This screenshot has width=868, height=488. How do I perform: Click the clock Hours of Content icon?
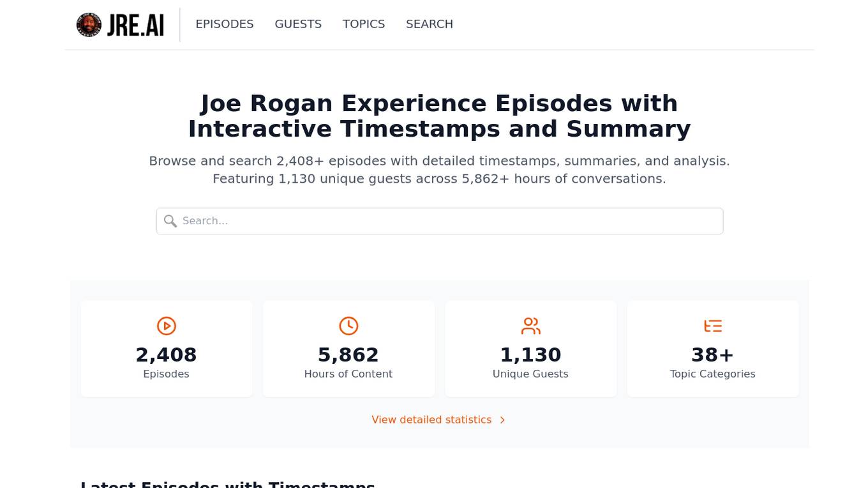pyautogui.click(x=348, y=326)
